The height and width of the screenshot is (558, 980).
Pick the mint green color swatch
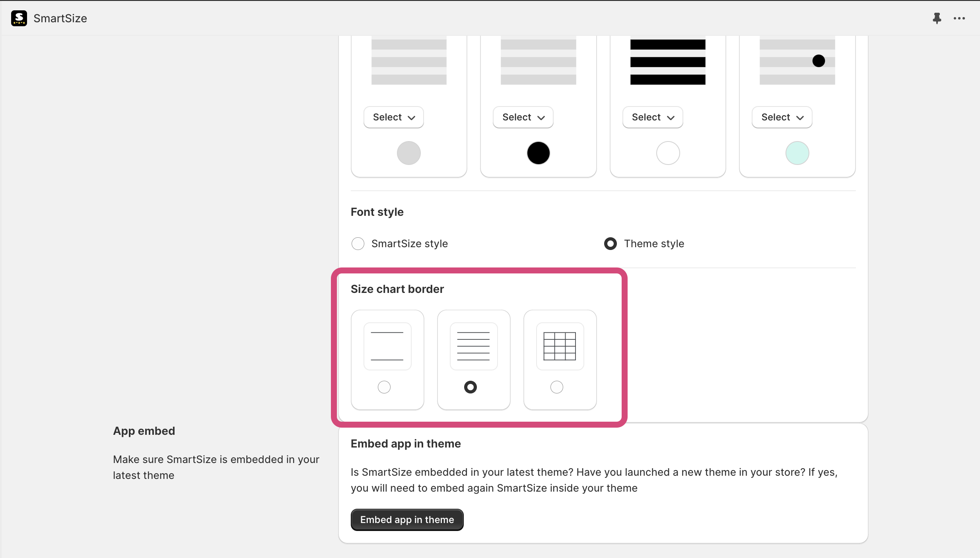pyautogui.click(x=797, y=153)
